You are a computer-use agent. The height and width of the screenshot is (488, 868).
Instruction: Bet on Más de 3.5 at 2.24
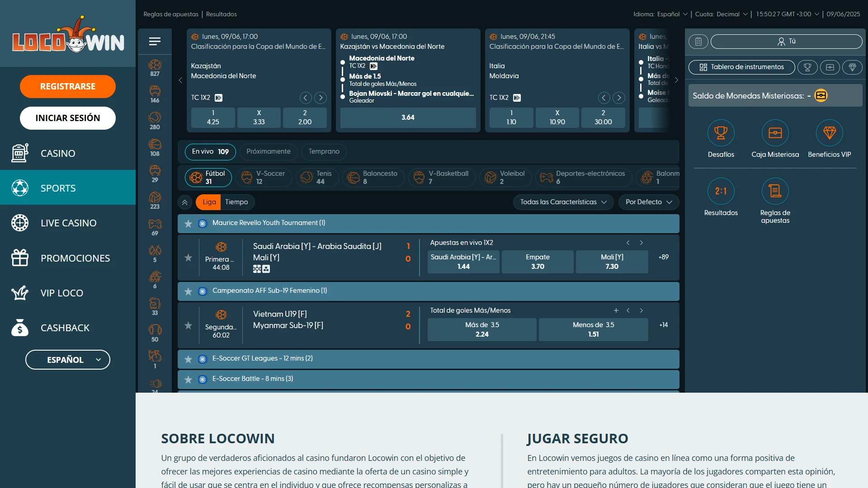[482, 330]
